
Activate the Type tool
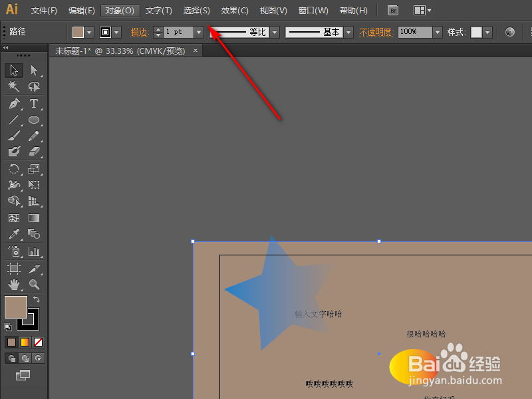[34, 104]
